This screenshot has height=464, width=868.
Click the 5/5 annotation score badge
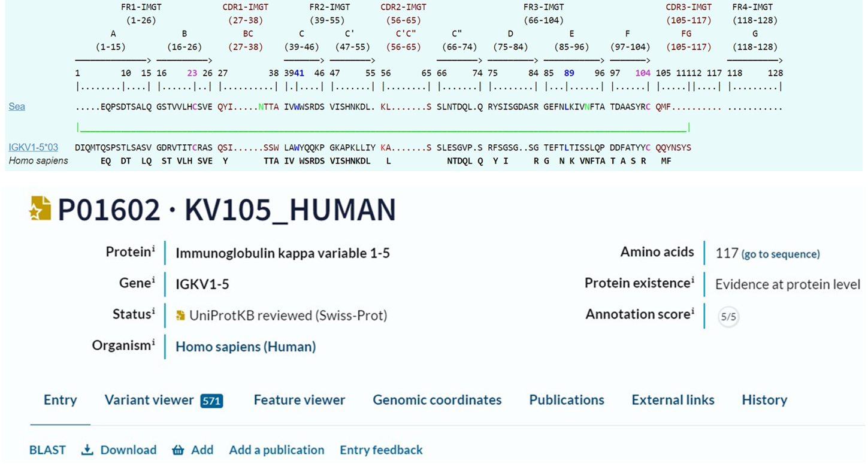728,317
